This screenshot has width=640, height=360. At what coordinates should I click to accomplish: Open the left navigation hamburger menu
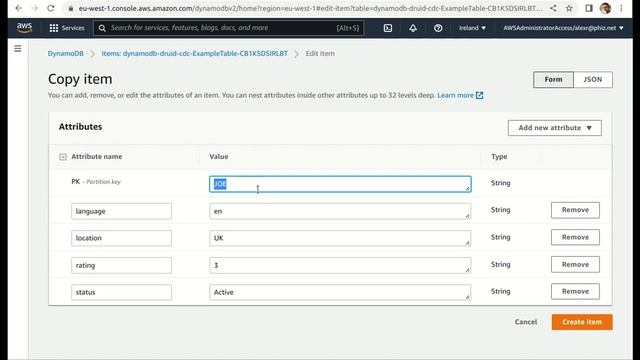pyautogui.click(x=18, y=49)
